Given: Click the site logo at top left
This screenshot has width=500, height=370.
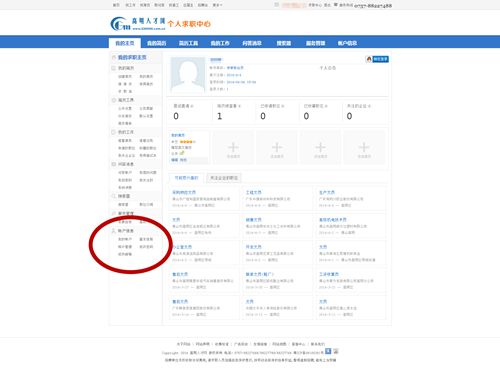Looking at the screenshot, I should pyautogui.click(x=138, y=24).
